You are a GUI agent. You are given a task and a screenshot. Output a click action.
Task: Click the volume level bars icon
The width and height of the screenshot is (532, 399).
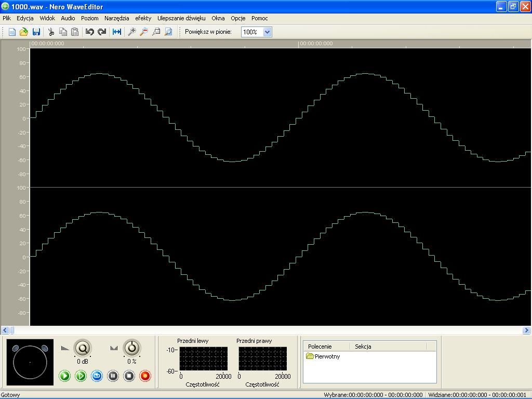pyautogui.click(x=65, y=348)
